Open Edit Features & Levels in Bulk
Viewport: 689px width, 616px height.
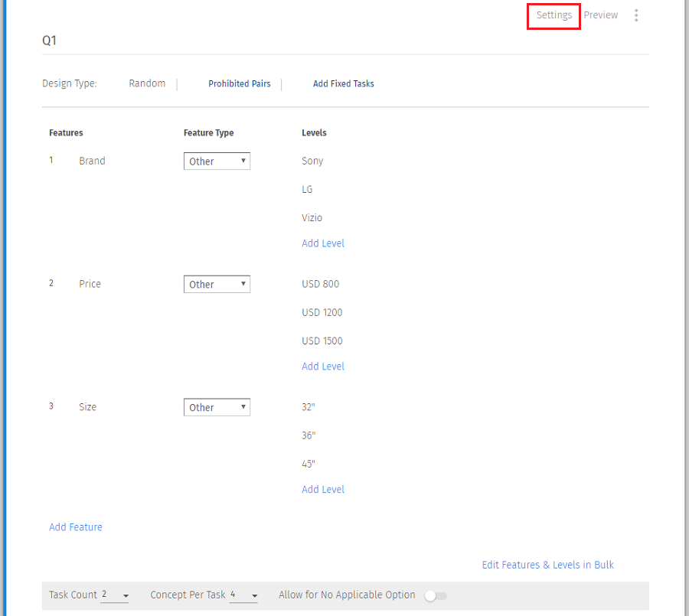click(547, 565)
